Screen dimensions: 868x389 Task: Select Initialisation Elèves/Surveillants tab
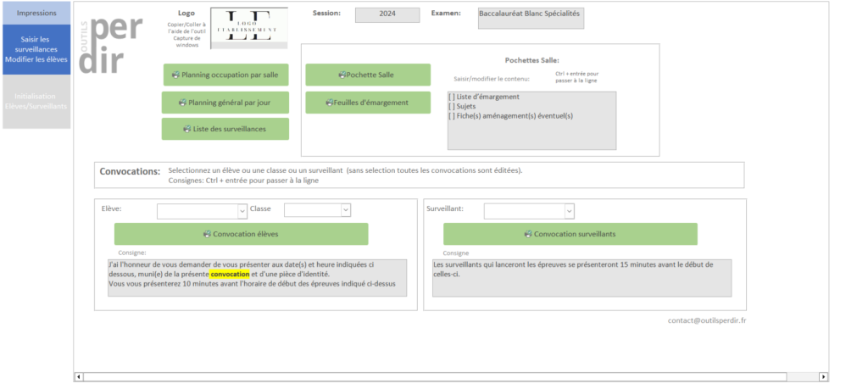pos(36,101)
